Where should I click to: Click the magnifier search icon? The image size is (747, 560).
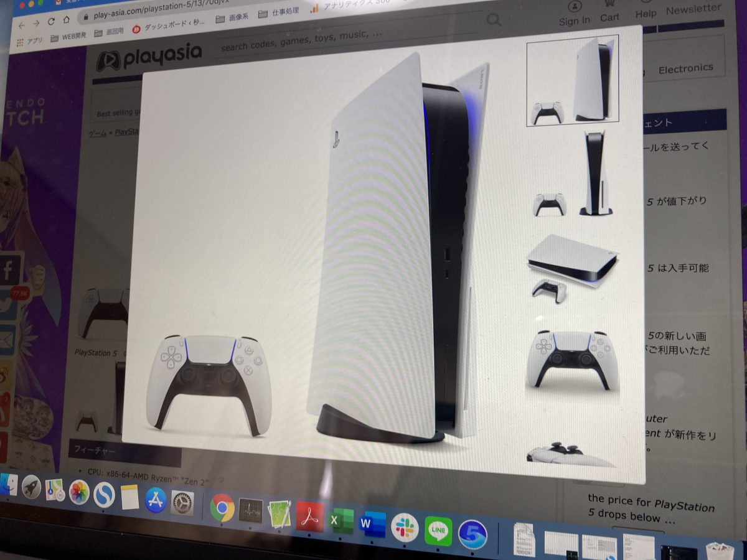click(x=494, y=20)
